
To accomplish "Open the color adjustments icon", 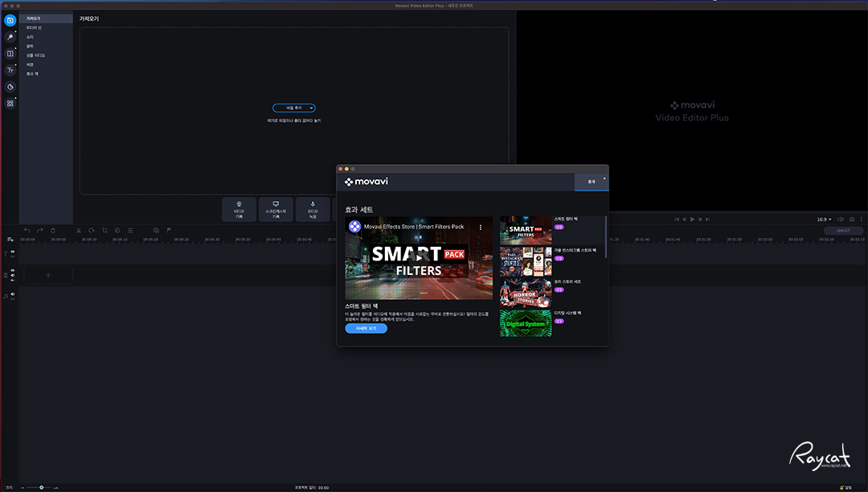I will pos(117,230).
